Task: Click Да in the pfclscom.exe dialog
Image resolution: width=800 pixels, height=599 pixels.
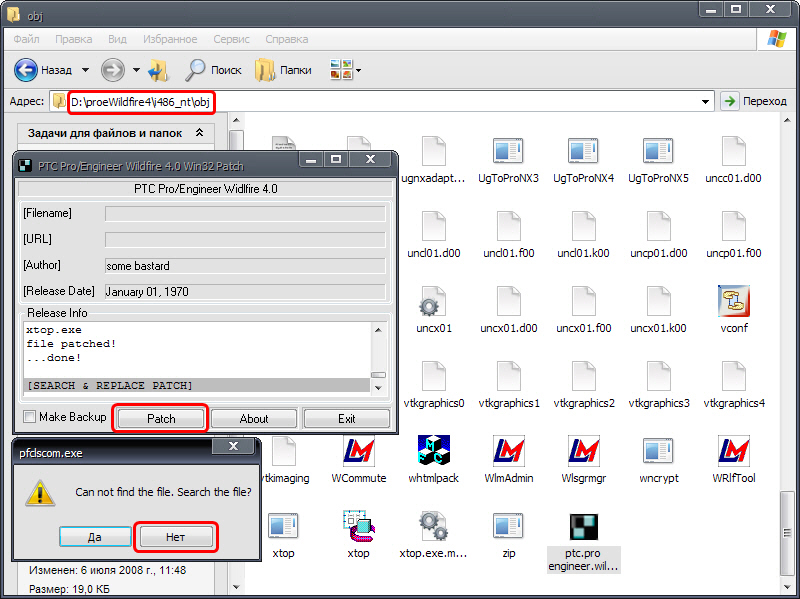Action: click(x=95, y=537)
